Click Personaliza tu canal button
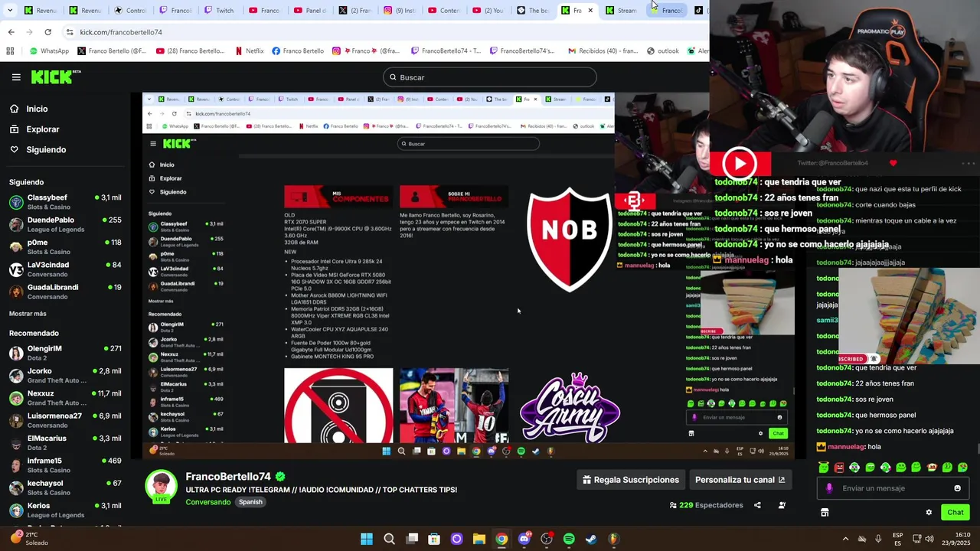 coord(740,480)
